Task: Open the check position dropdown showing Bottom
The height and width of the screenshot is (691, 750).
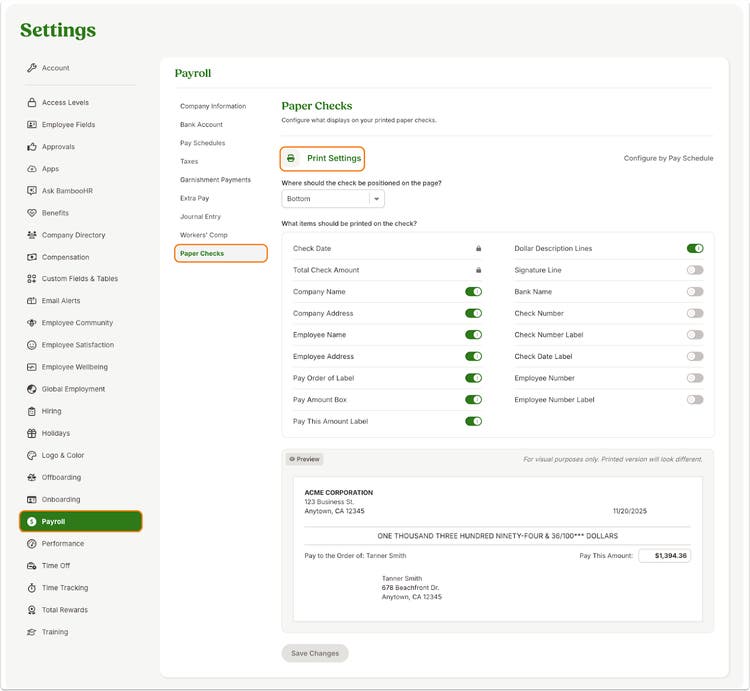Action: pyautogui.click(x=333, y=199)
